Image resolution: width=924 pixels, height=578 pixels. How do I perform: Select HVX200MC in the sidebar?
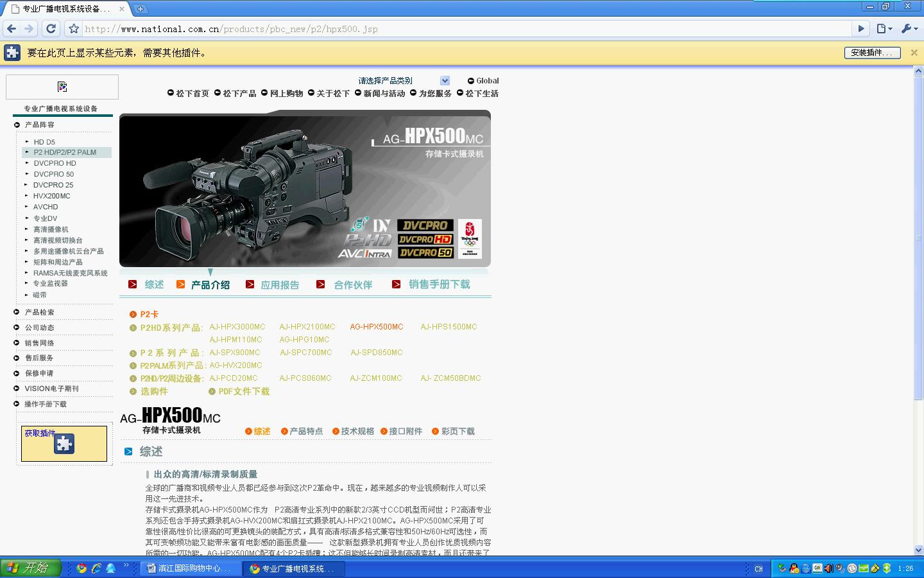pyautogui.click(x=52, y=196)
